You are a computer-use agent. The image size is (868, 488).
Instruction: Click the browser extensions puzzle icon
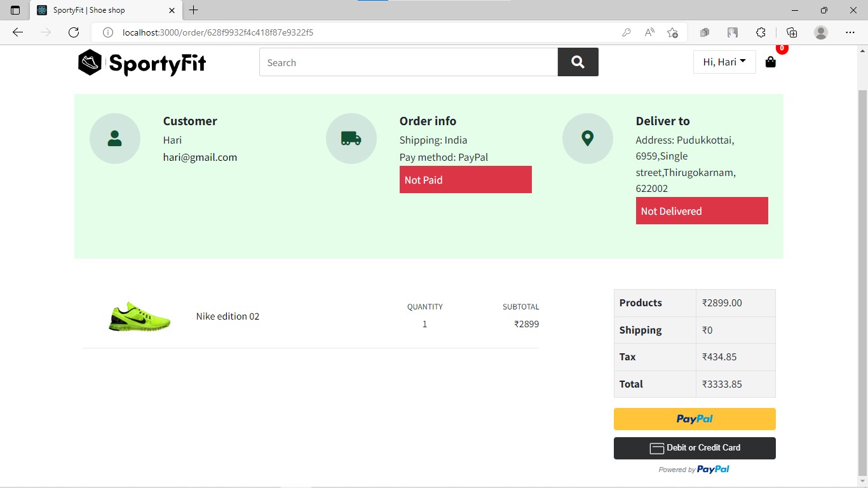(761, 32)
